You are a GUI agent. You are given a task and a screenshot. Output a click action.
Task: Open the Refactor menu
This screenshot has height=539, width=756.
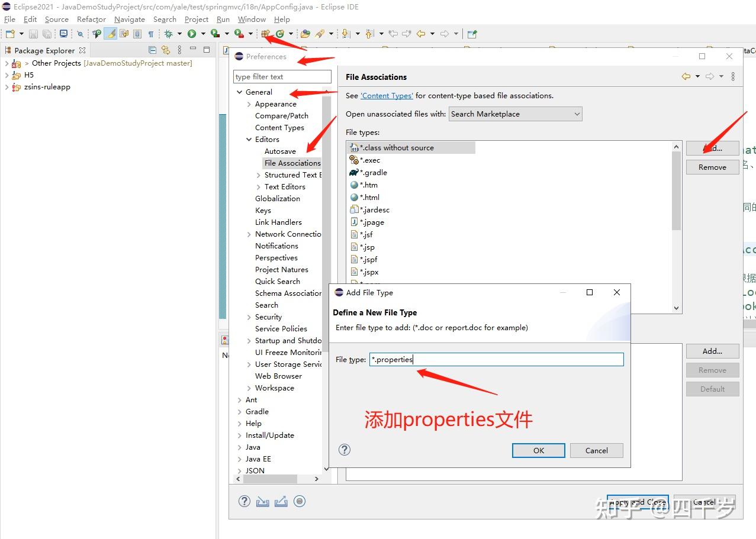pyautogui.click(x=91, y=20)
